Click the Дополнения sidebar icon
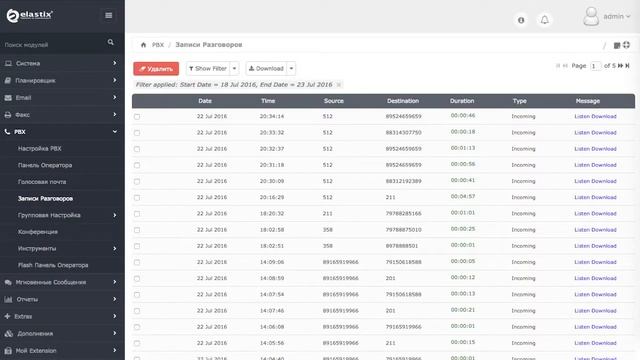The width and height of the screenshot is (640, 360). pos(9,333)
